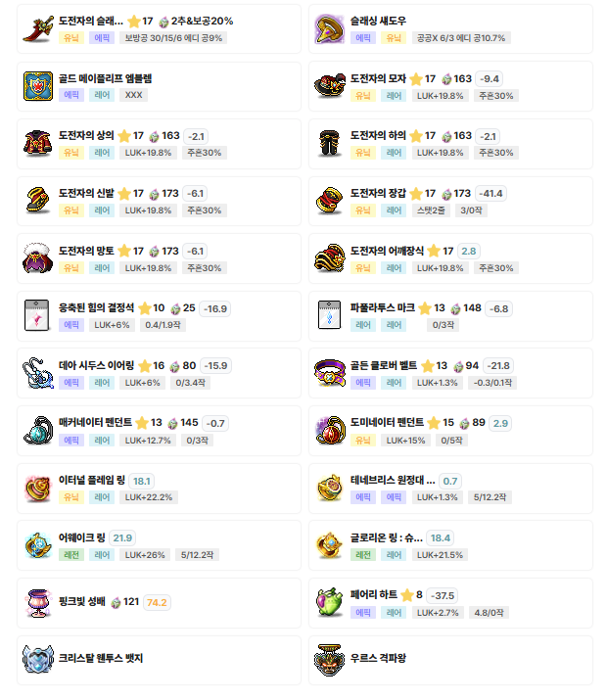Screen dimensions: 607x700
Task: Click the LUK+26% tag on 어웨이크 링
Action: tap(145, 555)
